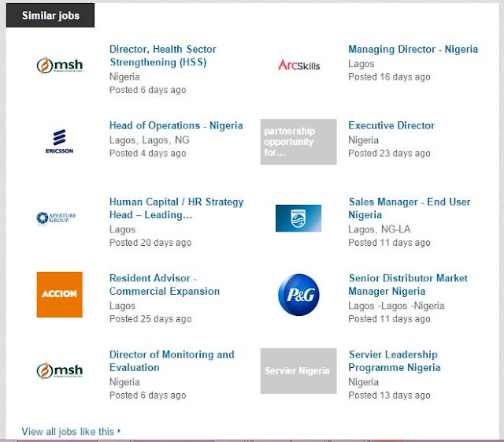The width and height of the screenshot is (504, 442).
Task: Open Human Capital / HR Strategy Head job
Action: pyautogui.click(x=176, y=208)
